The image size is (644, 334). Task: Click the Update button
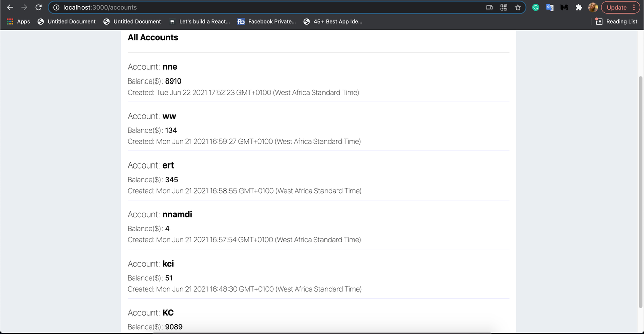click(616, 7)
